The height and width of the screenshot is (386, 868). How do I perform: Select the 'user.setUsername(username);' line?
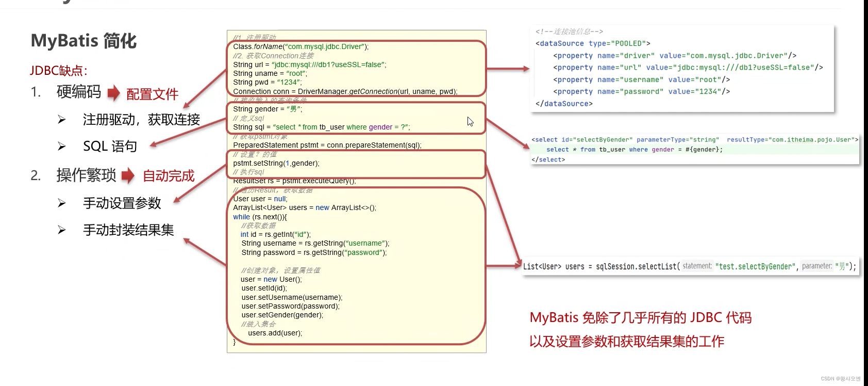[x=292, y=297]
